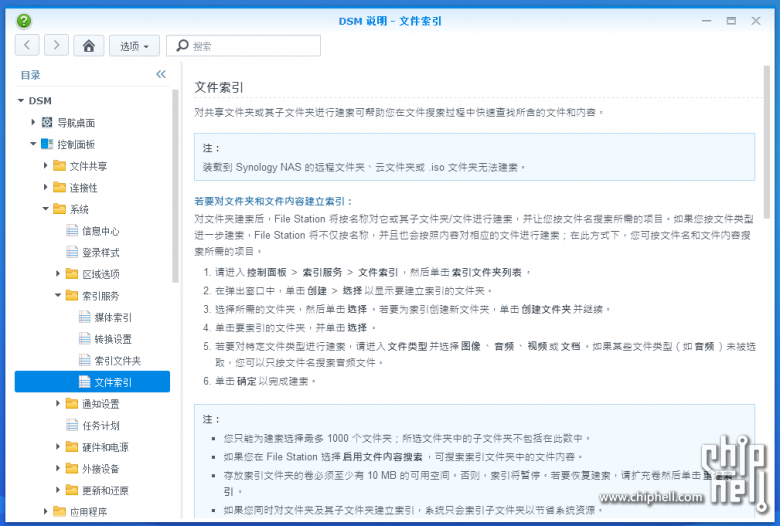Click the 连接性 folder icon
This screenshot has height=526, width=780.
[59, 187]
